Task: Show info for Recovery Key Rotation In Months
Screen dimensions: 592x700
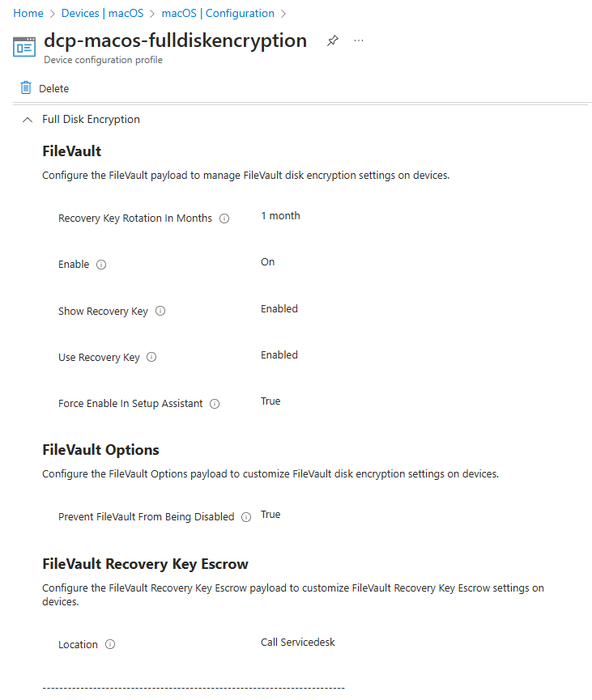Action: [224, 218]
